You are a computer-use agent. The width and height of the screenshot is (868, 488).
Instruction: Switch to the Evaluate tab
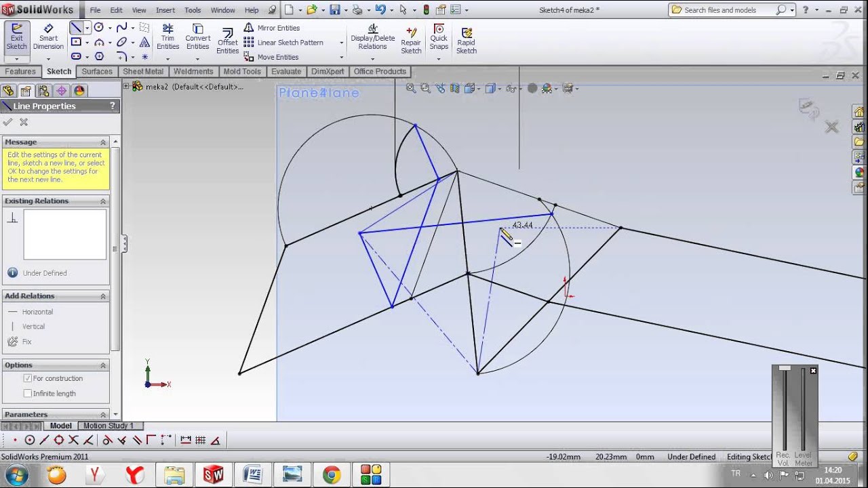tap(286, 71)
